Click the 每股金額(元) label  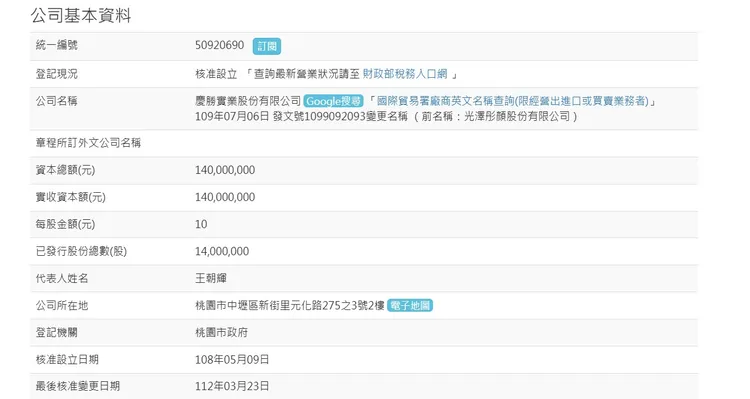(65, 224)
